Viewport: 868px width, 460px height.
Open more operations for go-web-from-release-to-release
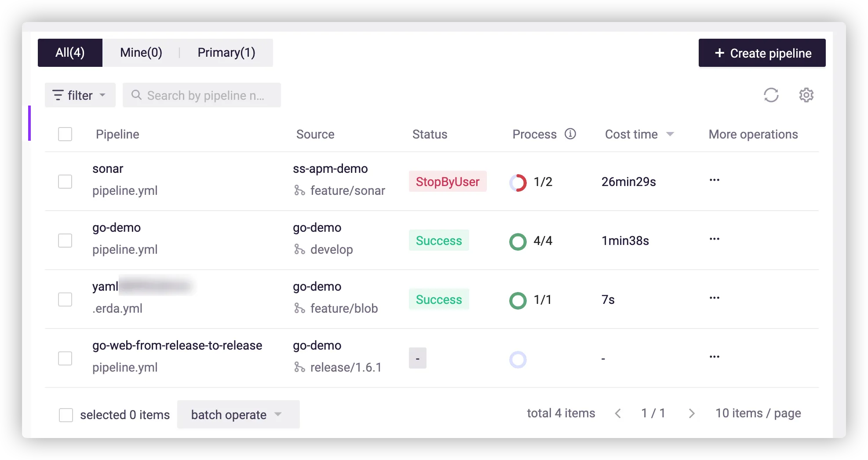714,357
